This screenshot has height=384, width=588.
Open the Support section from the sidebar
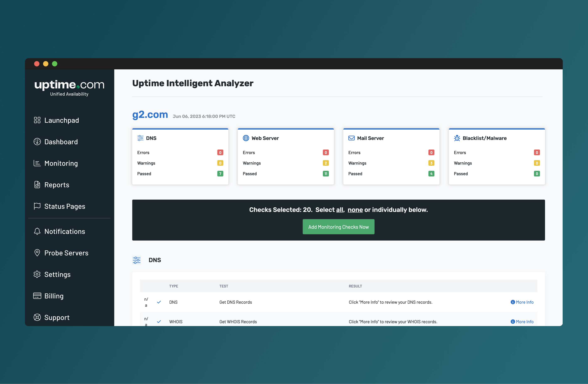pyautogui.click(x=37, y=317)
